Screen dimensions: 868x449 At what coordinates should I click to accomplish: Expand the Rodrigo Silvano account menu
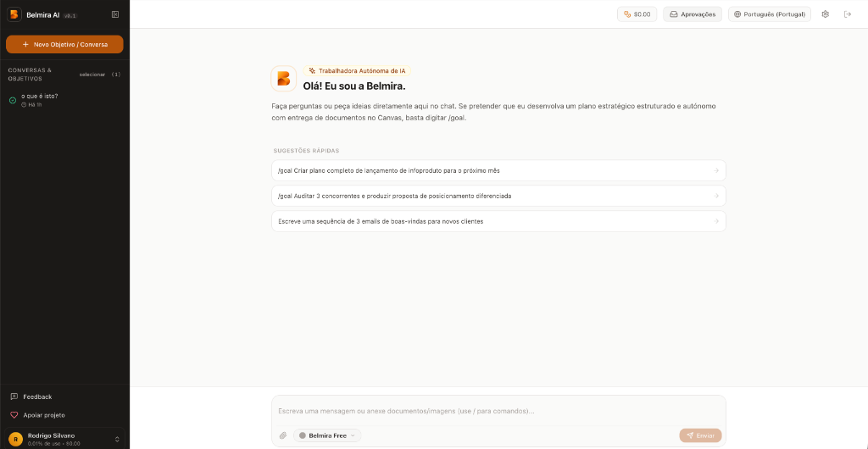point(117,439)
